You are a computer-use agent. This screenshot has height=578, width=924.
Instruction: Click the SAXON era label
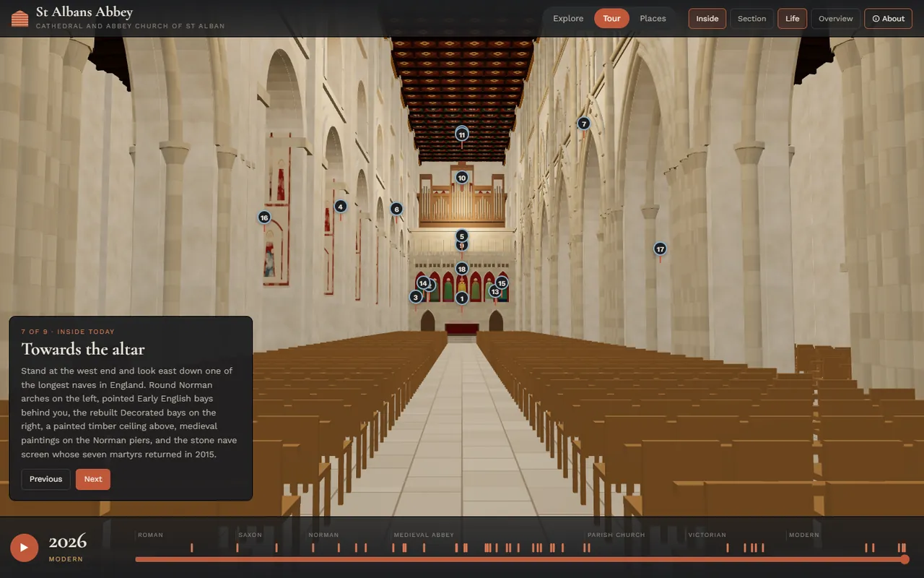(x=250, y=535)
